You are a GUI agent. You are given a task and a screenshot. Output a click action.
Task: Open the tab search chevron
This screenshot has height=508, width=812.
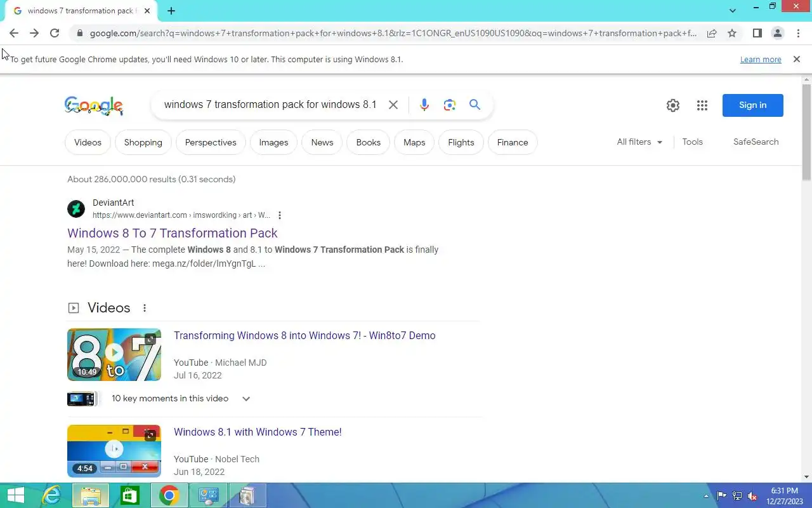tap(733, 11)
